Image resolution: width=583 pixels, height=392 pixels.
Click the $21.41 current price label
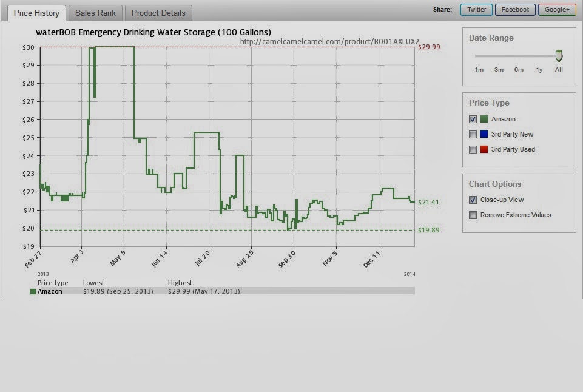click(x=428, y=202)
